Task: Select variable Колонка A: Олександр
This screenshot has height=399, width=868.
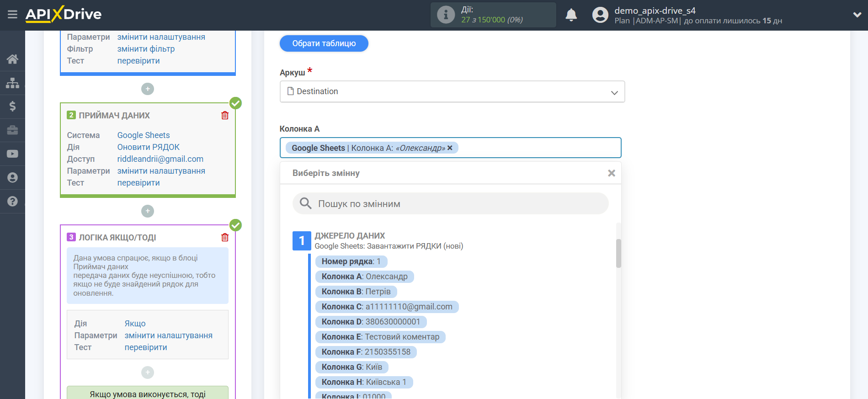Action: point(364,277)
